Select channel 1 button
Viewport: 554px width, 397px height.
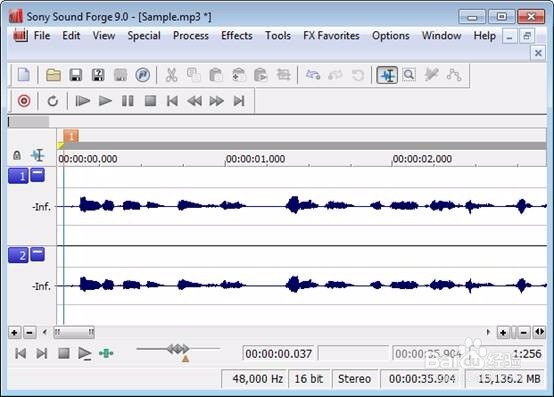pos(18,176)
